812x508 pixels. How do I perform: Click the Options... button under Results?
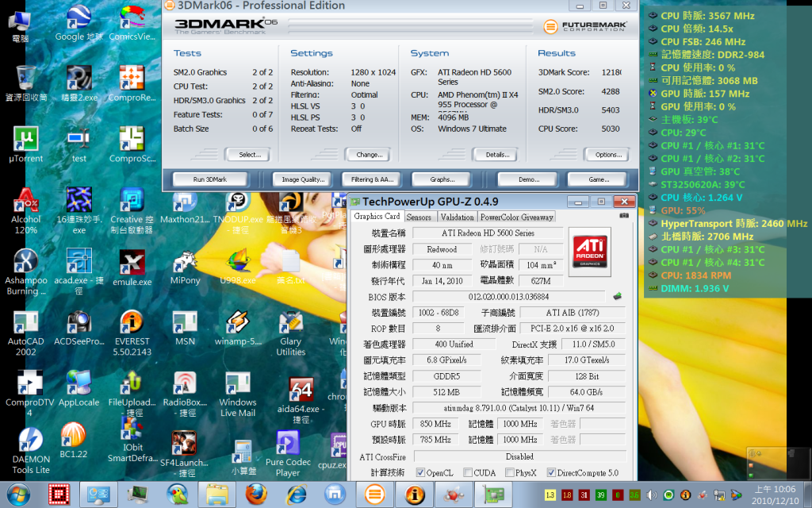pos(608,155)
